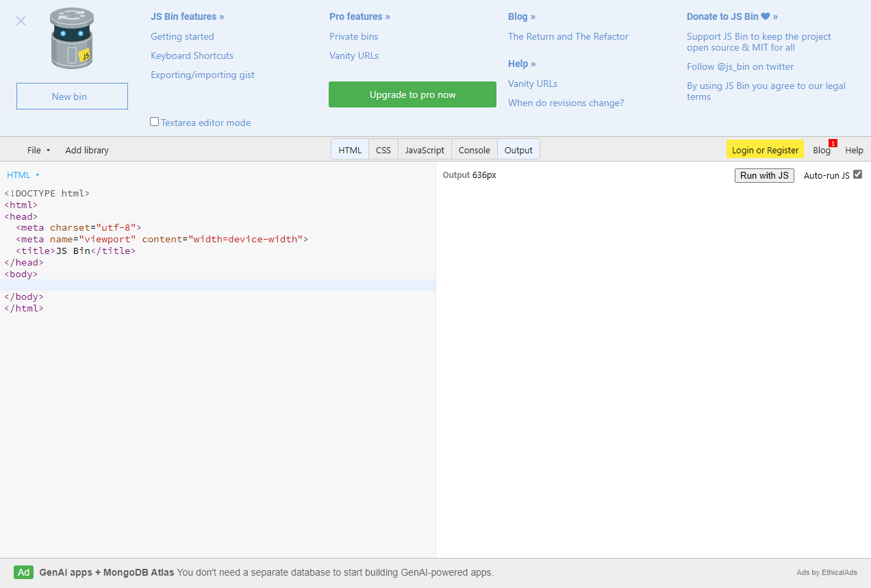Close the JS Bin info panel
Image resolution: width=871 pixels, height=588 pixels.
21,21
